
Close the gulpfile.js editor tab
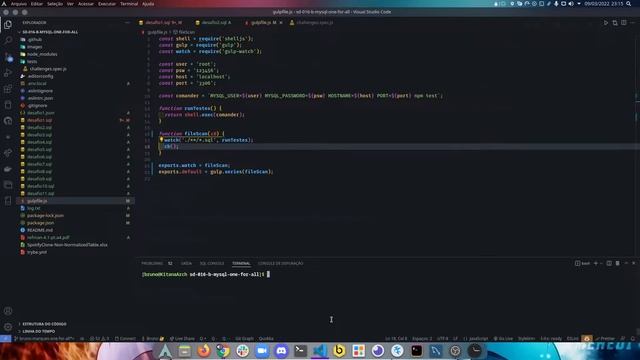pos(281,23)
